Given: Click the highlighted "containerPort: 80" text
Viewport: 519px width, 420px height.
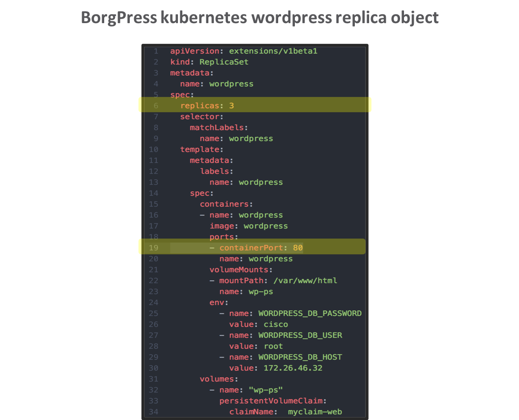Looking at the screenshot, I should [x=261, y=248].
